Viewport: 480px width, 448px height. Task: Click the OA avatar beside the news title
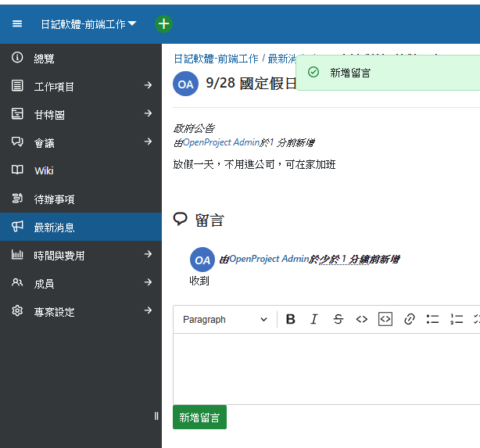tap(185, 84)
